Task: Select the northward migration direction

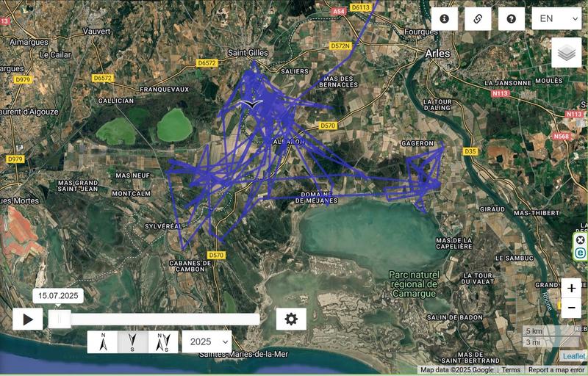Action: click(103, 341)
